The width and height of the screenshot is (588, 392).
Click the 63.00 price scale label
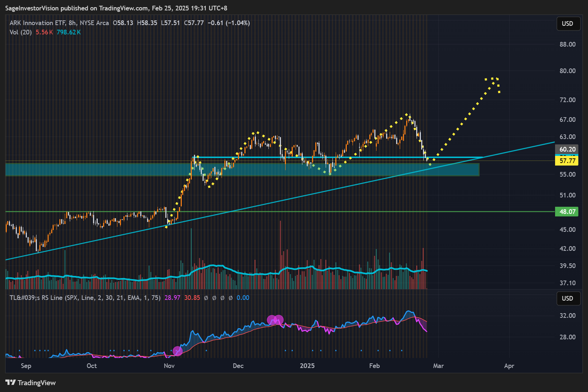568,137
